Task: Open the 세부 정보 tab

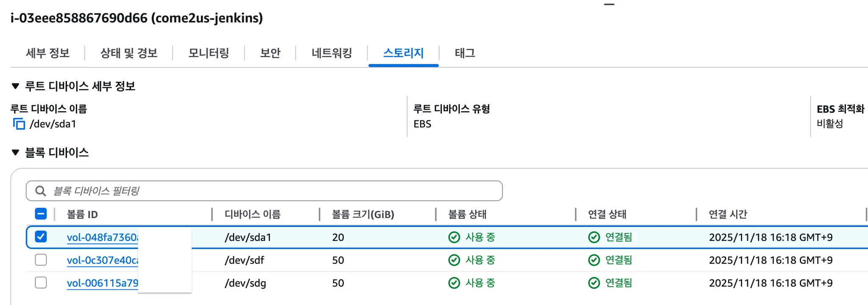Action: coord(47,53)
